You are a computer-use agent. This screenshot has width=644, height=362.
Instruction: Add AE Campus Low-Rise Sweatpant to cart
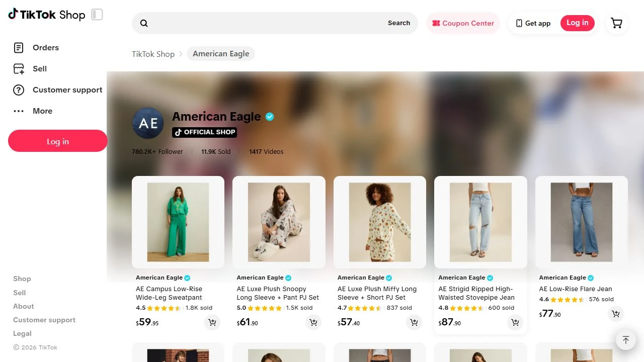[212, 322]
